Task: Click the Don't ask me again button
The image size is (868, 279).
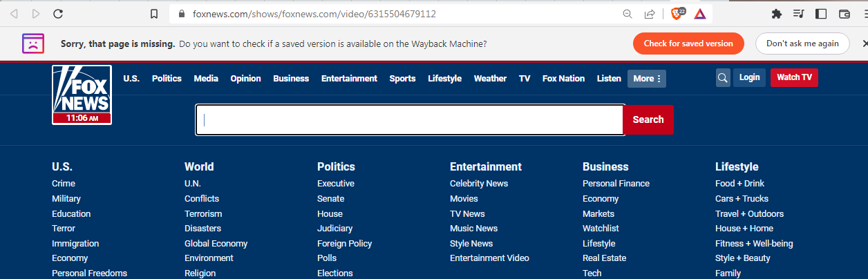Action: [x=802, y=44]
